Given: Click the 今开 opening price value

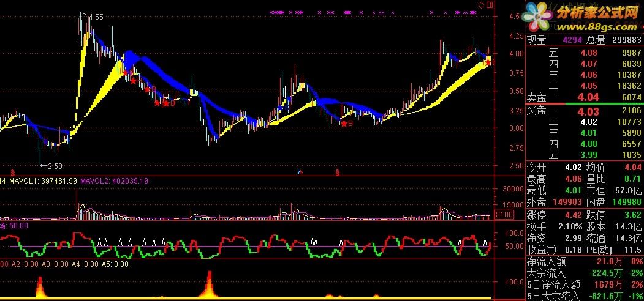Looking at the screenshot, I should (573, 167).
